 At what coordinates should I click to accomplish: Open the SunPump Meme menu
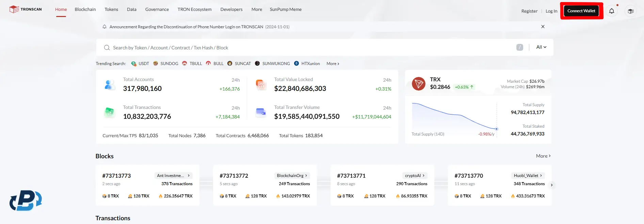pos(286,10)
